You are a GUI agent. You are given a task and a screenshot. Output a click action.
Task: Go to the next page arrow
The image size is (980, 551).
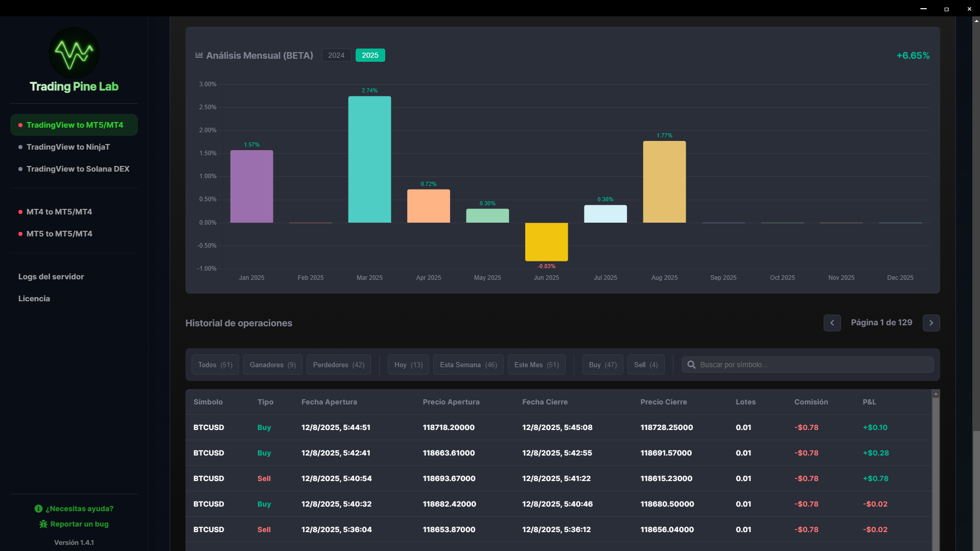point(931,323)
